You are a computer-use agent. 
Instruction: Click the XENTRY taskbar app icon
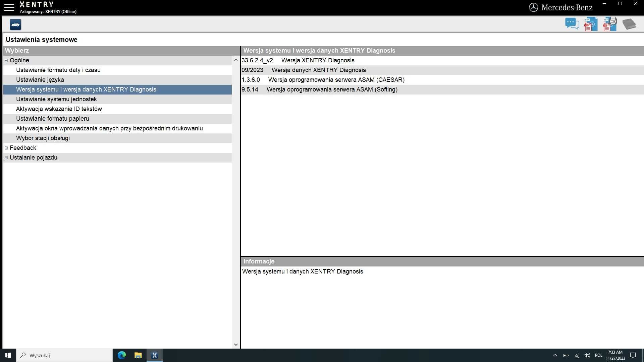point(155,355)
